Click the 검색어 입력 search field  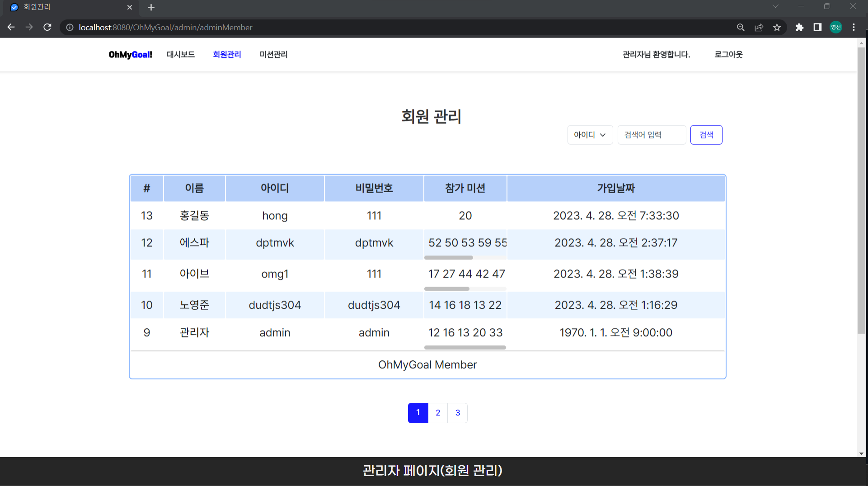pyautogui.click(x=652, y=135)
